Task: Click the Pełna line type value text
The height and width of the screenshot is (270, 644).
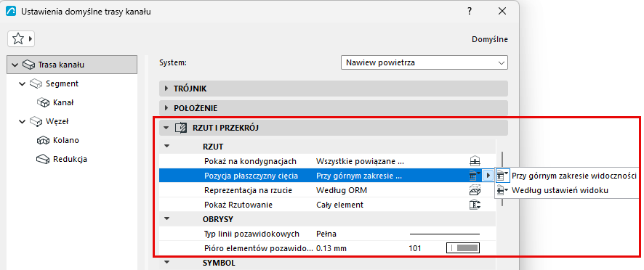Action: (x=326, y=234)
